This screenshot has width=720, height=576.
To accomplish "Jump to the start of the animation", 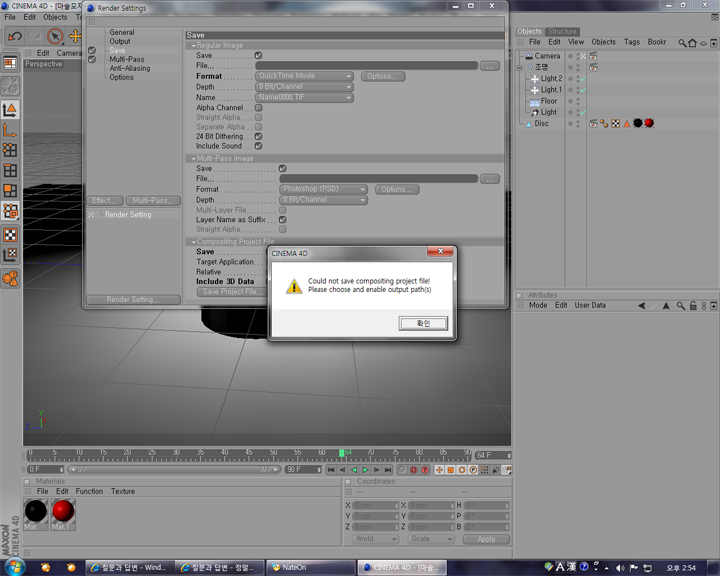I will tap(331, 470).
